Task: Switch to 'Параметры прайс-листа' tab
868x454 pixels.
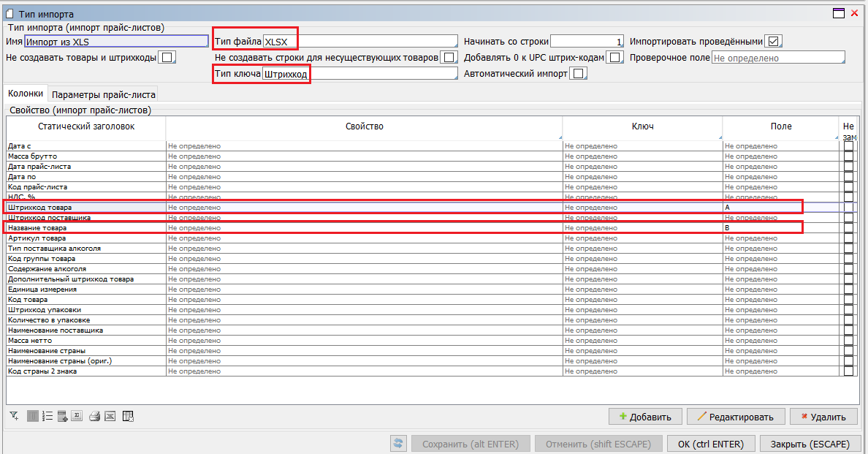Action: 104,94
